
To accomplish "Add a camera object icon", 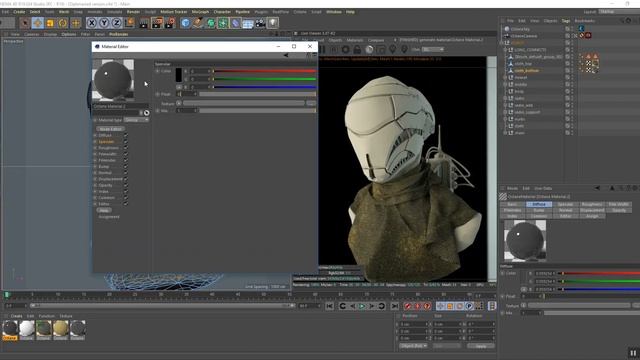I will 260,23.
